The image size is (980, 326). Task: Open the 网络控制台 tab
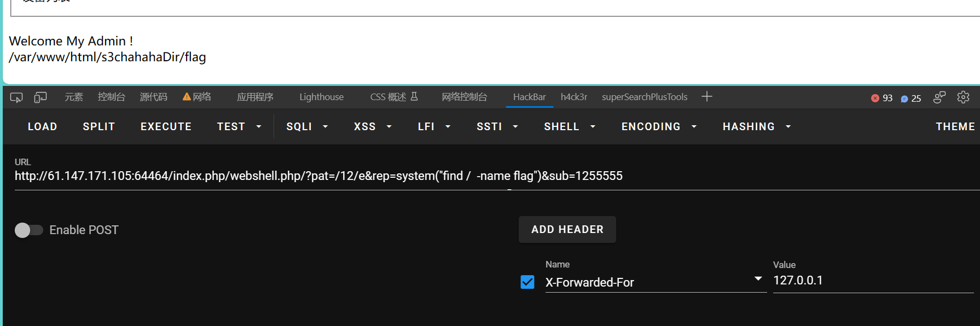point(465,97)
